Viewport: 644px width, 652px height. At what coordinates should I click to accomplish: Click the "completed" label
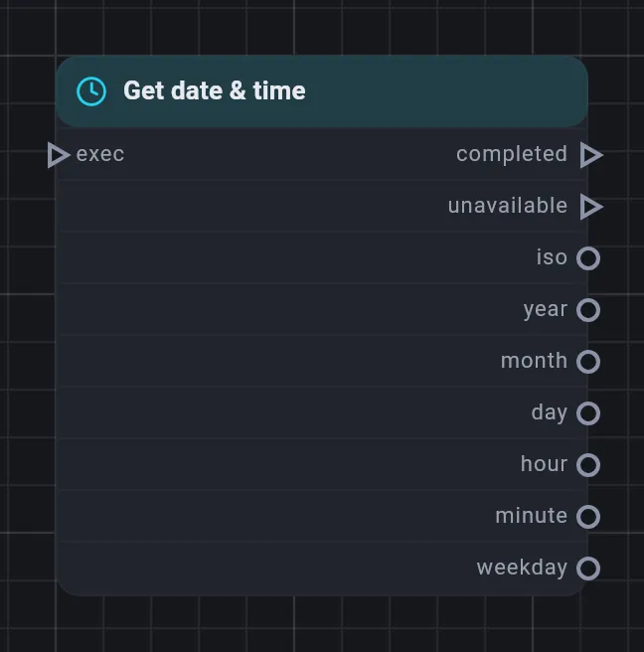[x=512, y=155]
